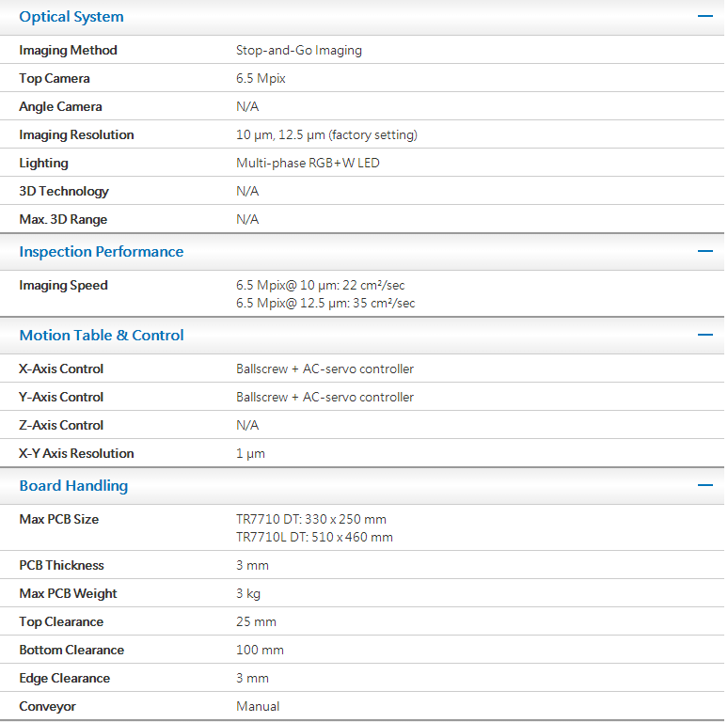Screen dimensions: 728x722
Task: Click the Top Camera row label
Action: 55,78
